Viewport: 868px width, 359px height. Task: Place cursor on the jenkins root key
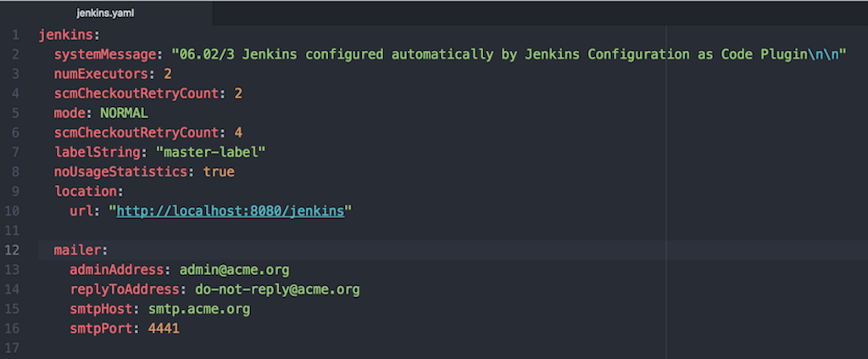(68, 36)
